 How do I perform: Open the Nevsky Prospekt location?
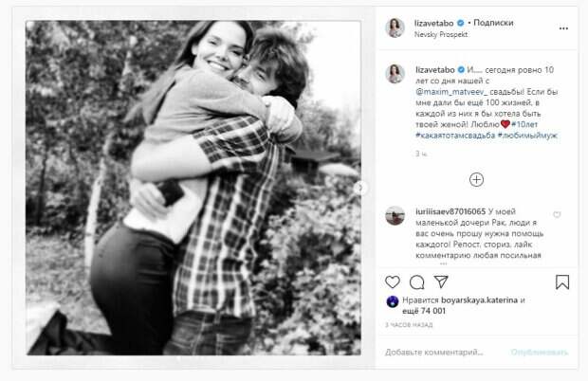[x=442, y=34]
